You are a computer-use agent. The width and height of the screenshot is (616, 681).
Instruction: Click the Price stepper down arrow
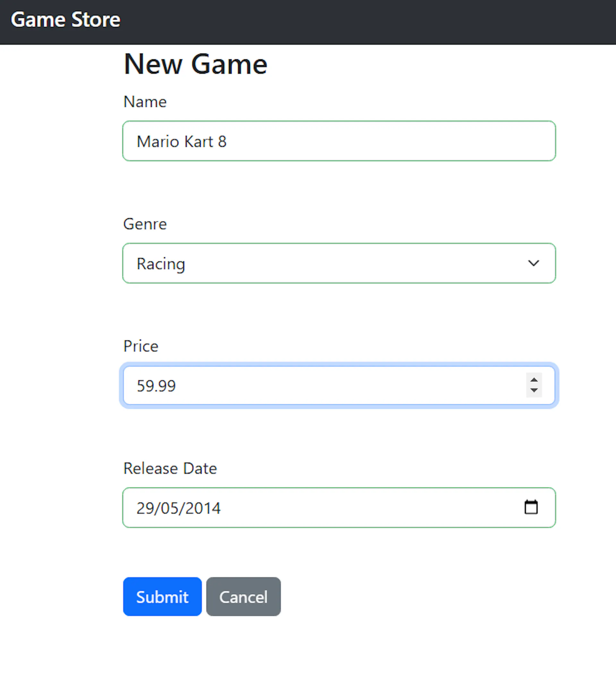coord(534,391)
